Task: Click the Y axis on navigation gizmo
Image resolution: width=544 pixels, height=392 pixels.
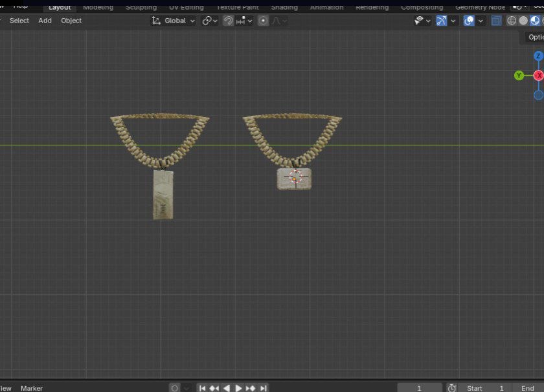Action: tap(519, 75)
